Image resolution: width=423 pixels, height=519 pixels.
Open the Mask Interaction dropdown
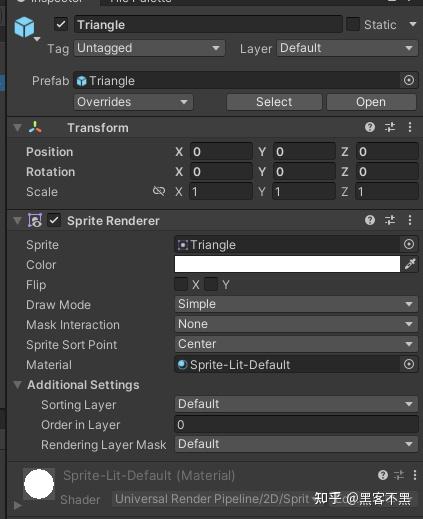pyautogui.click(x=296, y=324)
